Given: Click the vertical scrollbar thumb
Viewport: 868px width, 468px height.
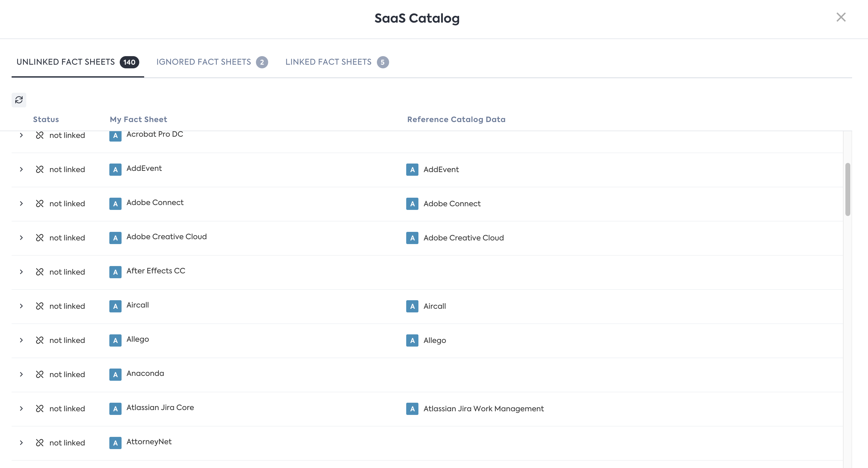Looking at the screenshot, I should pos(848,189).
